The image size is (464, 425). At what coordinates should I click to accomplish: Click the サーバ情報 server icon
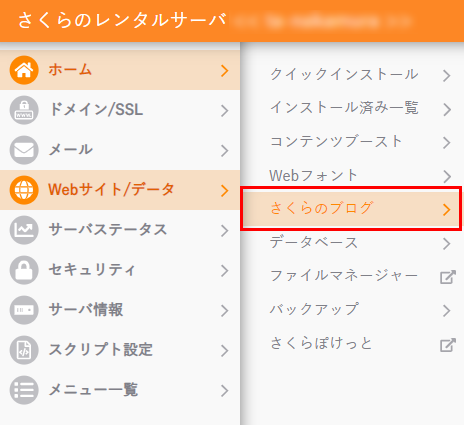24,310
